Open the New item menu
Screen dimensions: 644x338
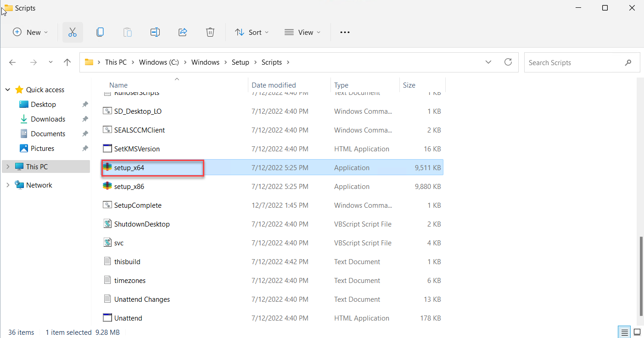30,32
